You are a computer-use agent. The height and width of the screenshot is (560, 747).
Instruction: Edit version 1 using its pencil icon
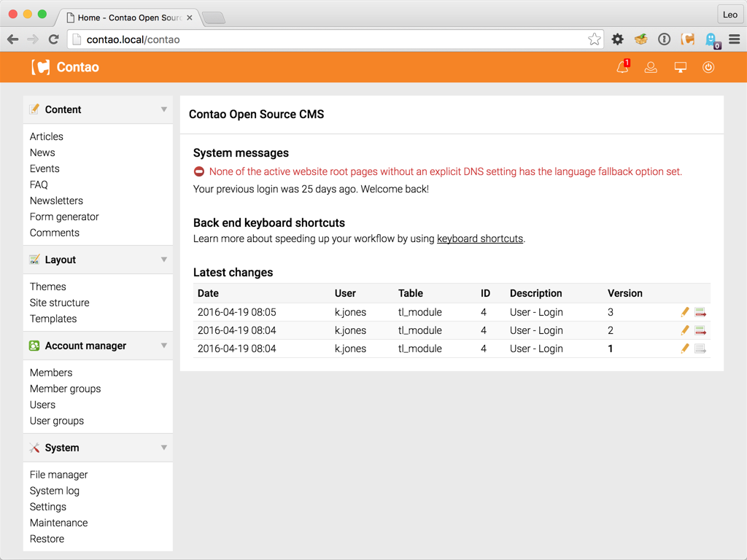pos(685,349)
